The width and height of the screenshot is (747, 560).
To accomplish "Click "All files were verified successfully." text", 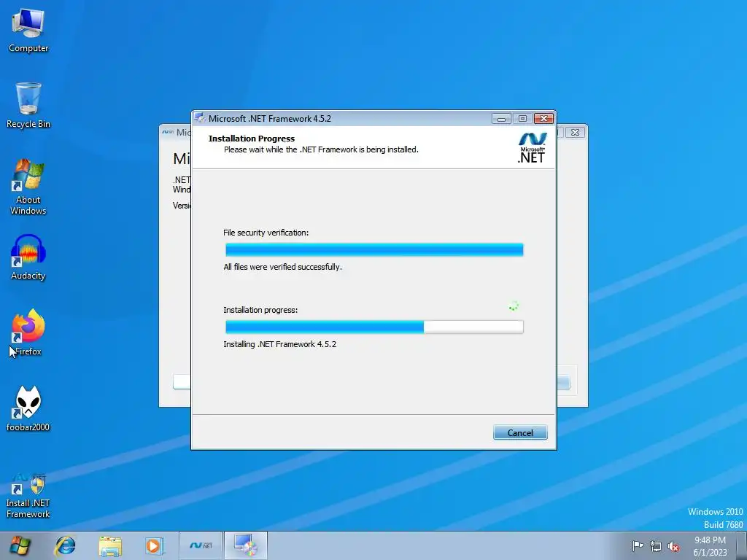I will (x=282, y=267).
